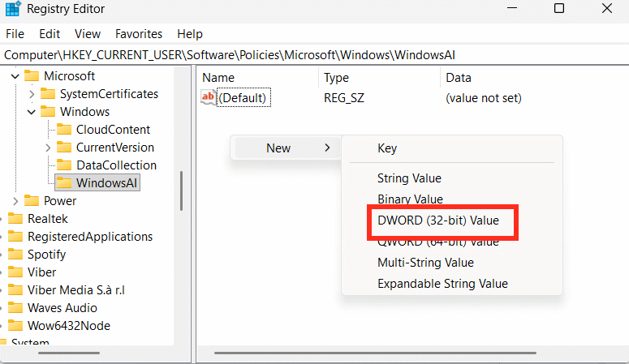Screen dimensions: 629x364
Task: Choose Expandable String Value
Action: pyautogui.click(x=442, y=284)
